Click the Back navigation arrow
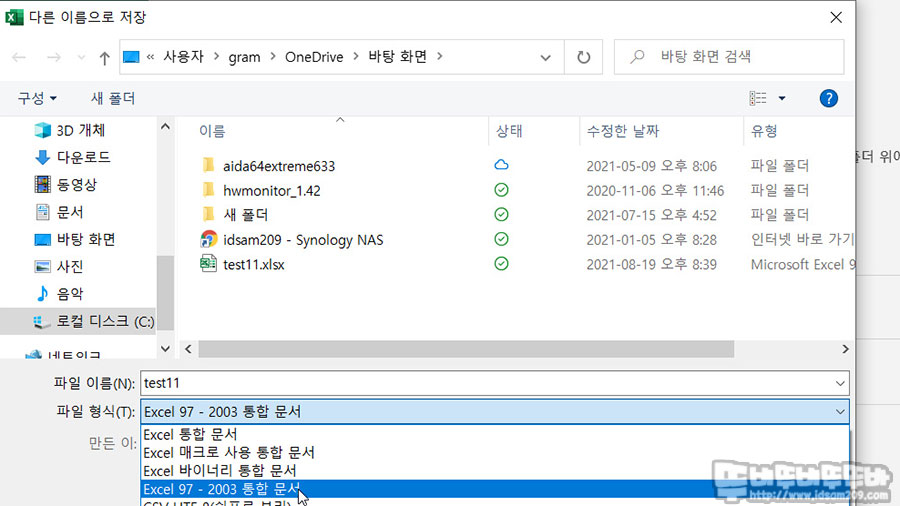Image resolution: width=900 pixels, height=506 pixels. pyautogui.click(x=19, y=57)
